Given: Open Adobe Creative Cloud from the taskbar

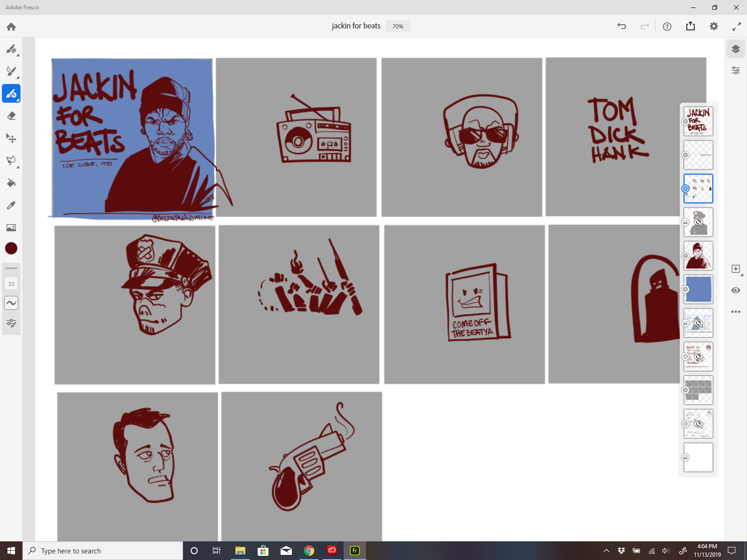Looking at the screenshot, I should coord(331,551).
